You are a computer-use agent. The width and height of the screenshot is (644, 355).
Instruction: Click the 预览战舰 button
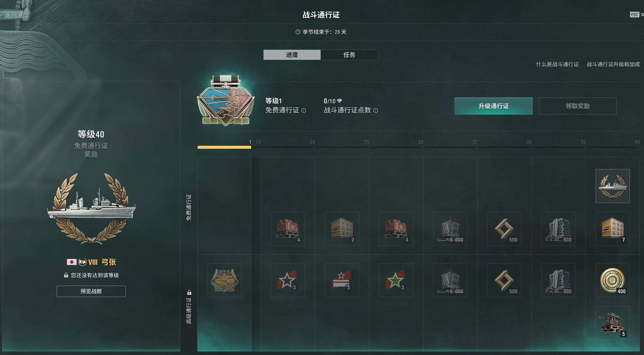91,291
